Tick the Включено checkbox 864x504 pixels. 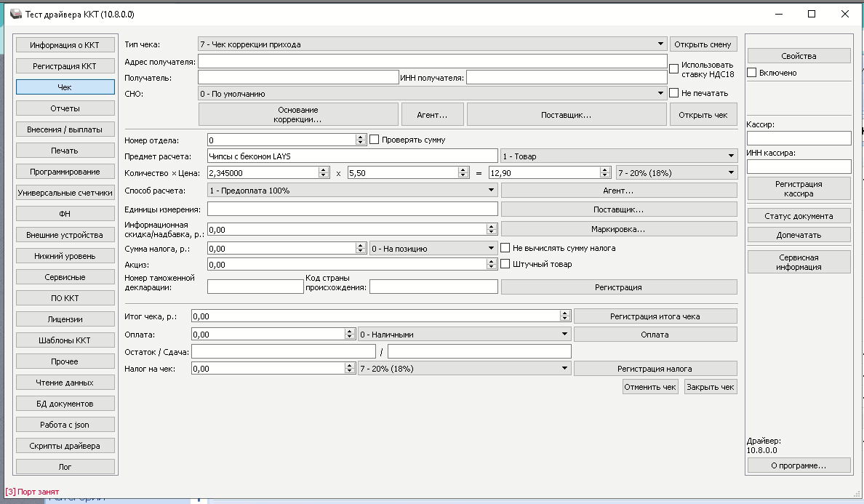[752, 73]
